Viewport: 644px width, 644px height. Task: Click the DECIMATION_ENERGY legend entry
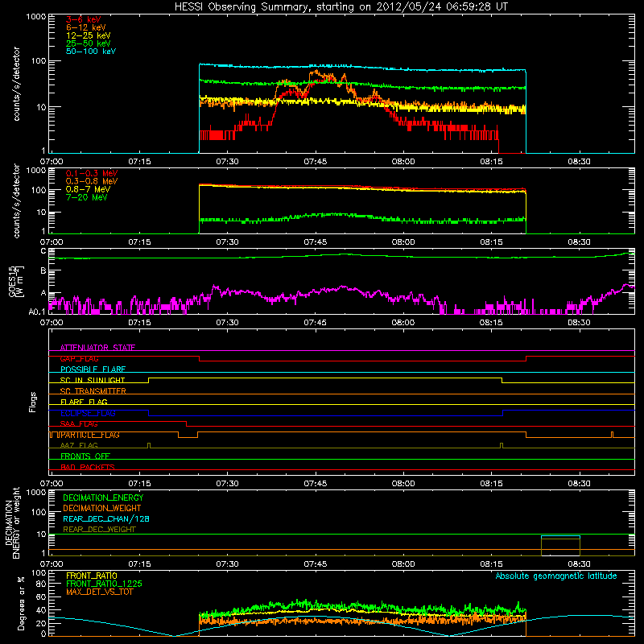pyautogui.click(x=103, y=497)
